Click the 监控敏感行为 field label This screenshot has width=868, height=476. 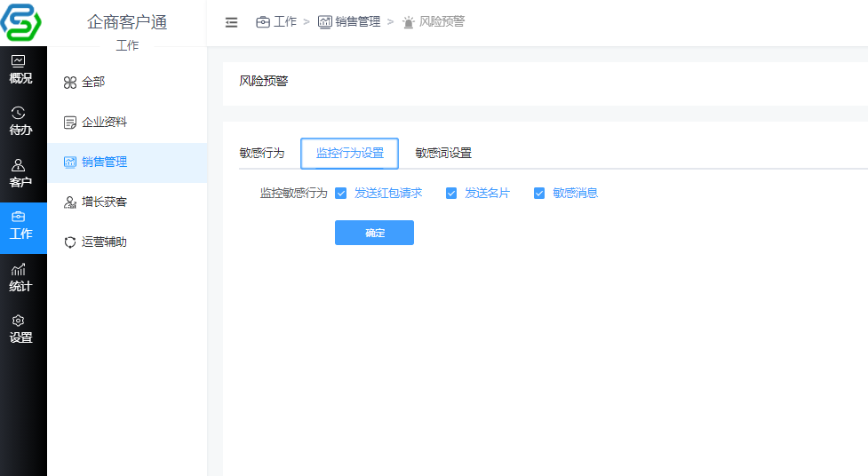click(293, 194)
